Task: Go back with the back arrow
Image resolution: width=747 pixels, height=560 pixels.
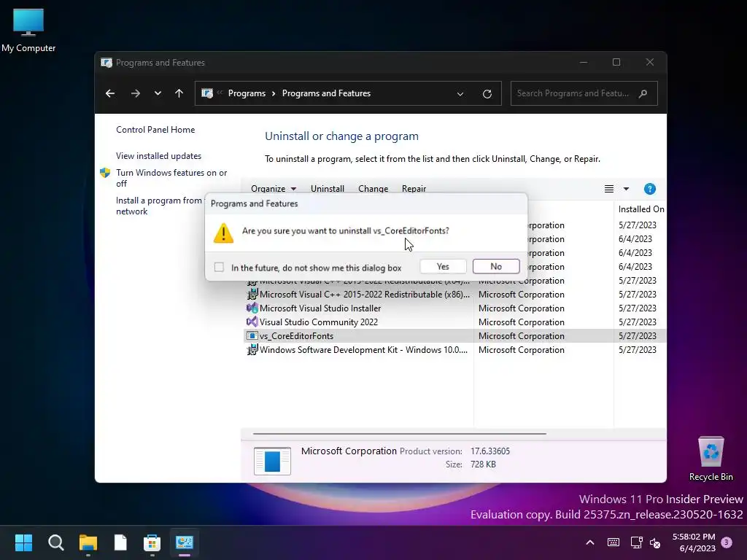Action: [x=110, y=93]
